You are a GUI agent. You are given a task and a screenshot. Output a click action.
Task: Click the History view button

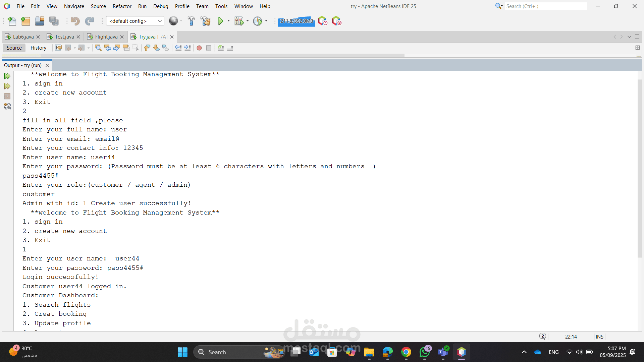point(38,48)
